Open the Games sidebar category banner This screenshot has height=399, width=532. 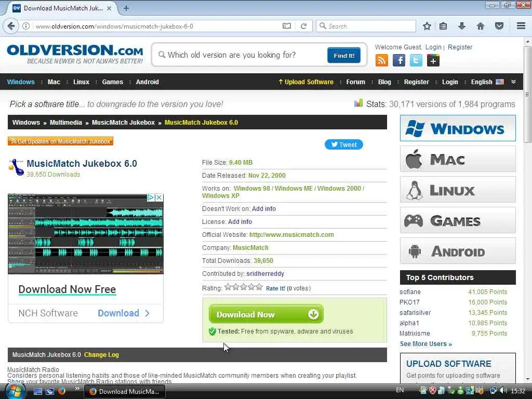[458, 220]
